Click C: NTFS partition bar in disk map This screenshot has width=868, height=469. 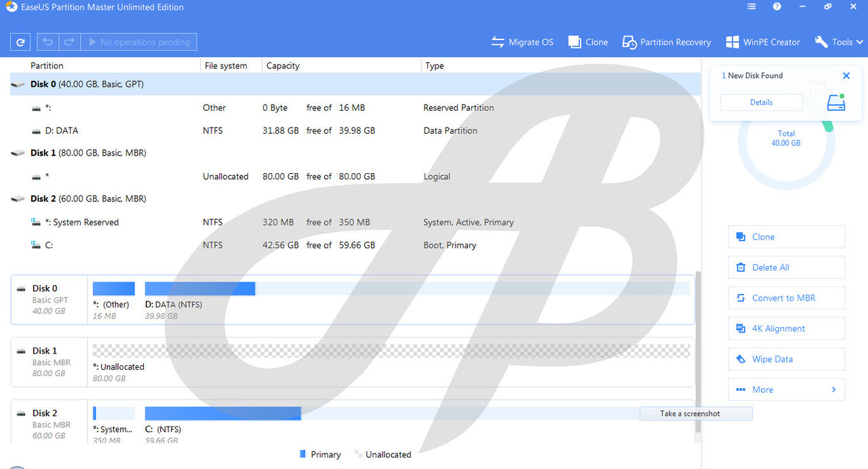tap(417, 413)
